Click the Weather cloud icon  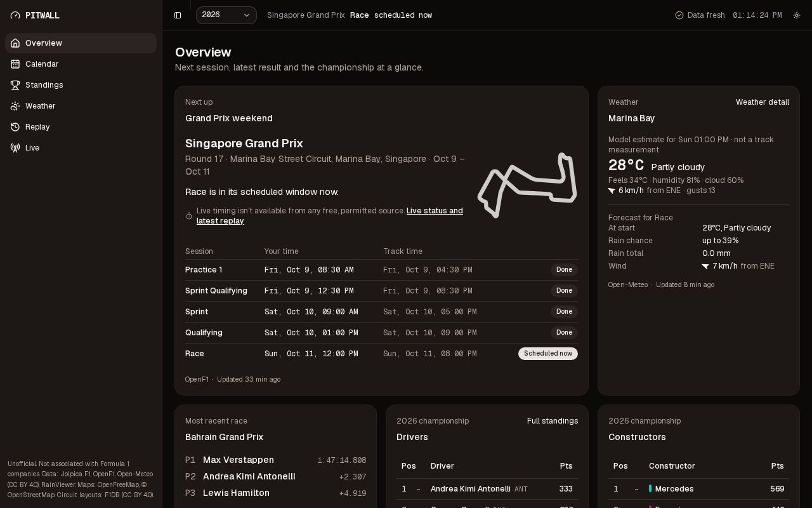pyautogui.click(x=15, y=106)
